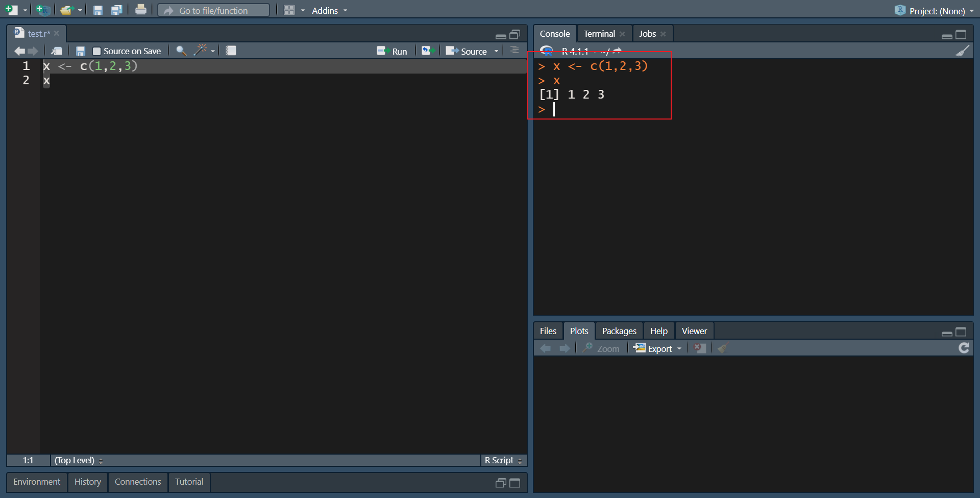Viewport: 980px width, 498px height.
Task: Open Find/Replace magnifier in editor
Action: pyautogui.click(x=181, y=51)
